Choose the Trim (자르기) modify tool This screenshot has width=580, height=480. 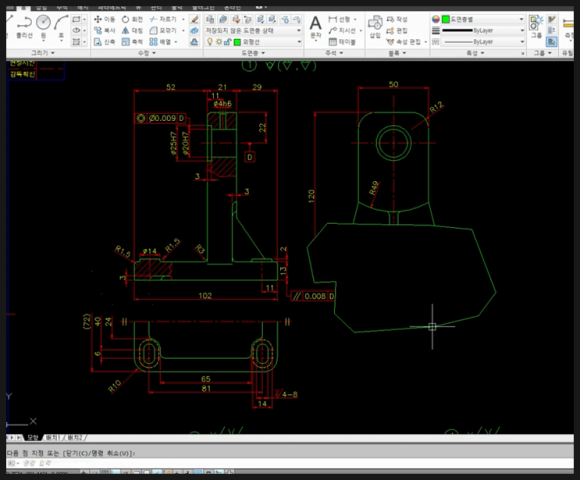[163, 19]
